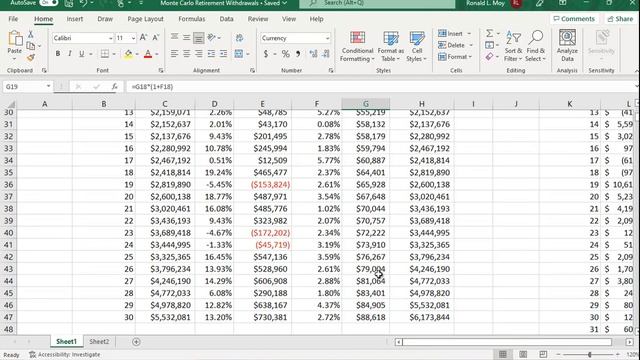640x360 pixels.
Task: Click the Wrap Text icon
Action: coord(239,38)
